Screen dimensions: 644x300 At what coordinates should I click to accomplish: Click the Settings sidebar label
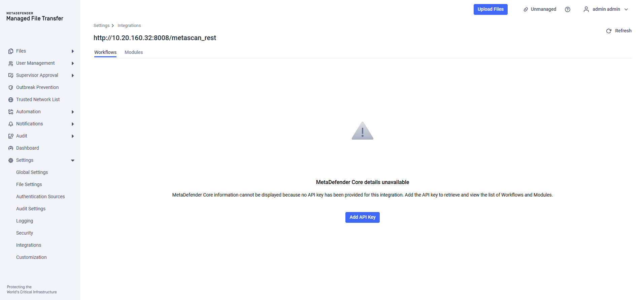25,160
